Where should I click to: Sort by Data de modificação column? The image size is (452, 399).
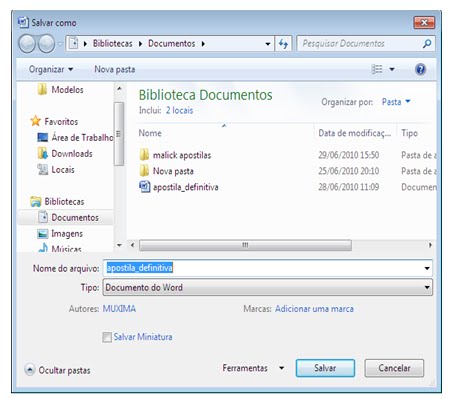coord(355,133)
